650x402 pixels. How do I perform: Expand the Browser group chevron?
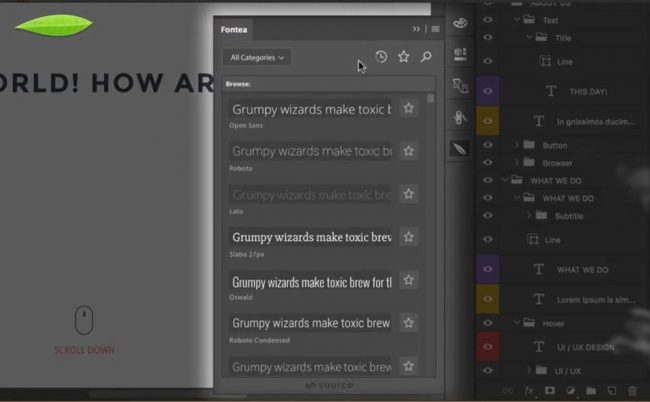tap(517, 162)
